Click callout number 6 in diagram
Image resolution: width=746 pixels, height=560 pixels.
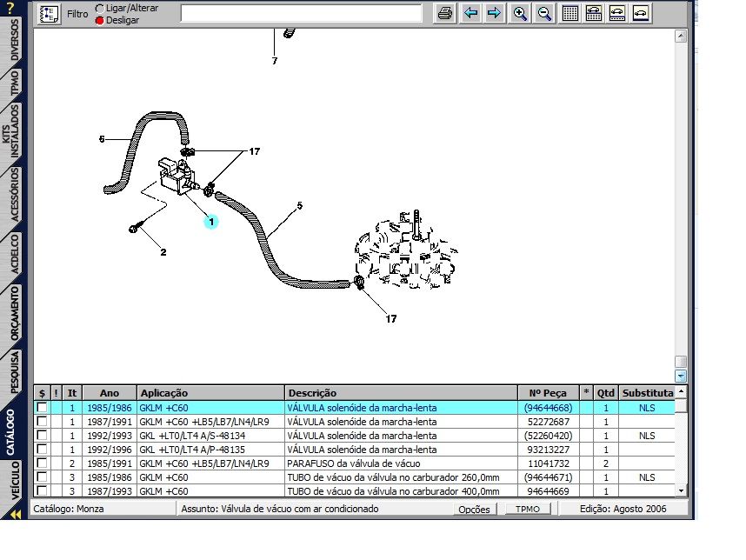102,139
